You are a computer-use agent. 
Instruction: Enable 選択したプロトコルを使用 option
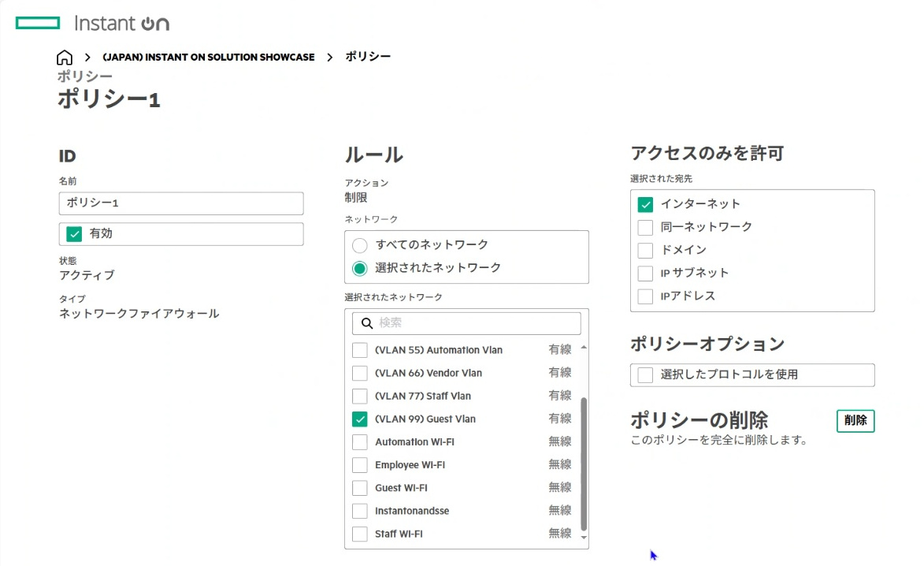[646, 375]
